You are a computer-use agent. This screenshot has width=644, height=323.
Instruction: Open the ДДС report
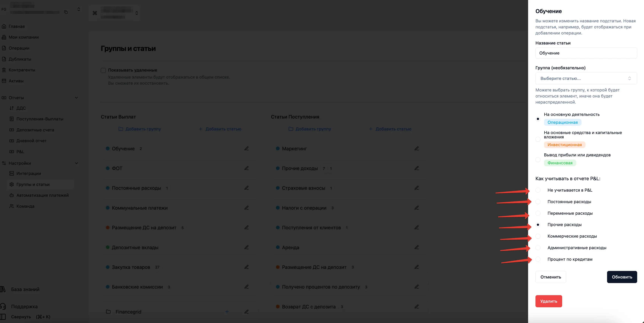[x=21, y=108]
